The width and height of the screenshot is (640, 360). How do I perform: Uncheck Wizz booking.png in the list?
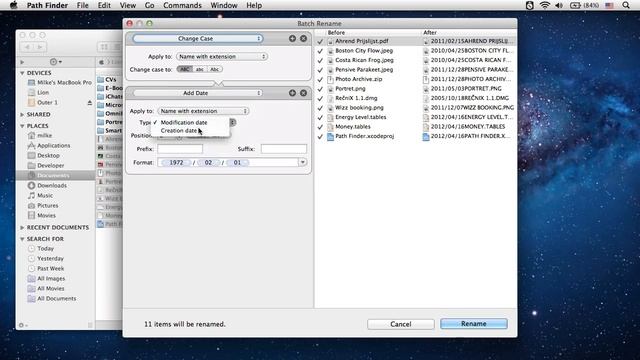click(320, 108)
